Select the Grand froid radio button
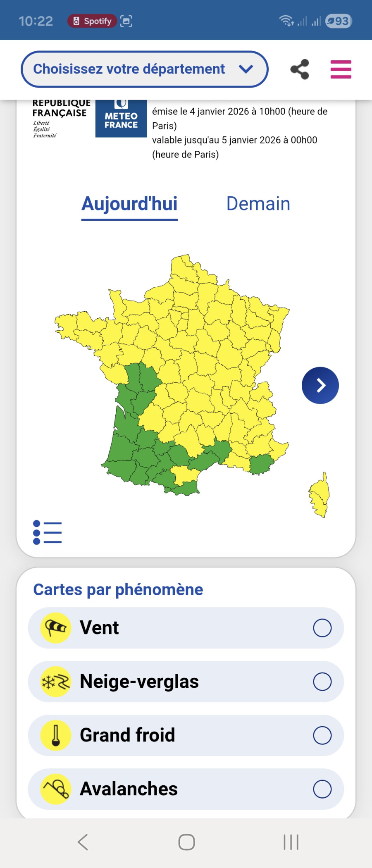This screenshot has height=868, width=372. point(322,735)
